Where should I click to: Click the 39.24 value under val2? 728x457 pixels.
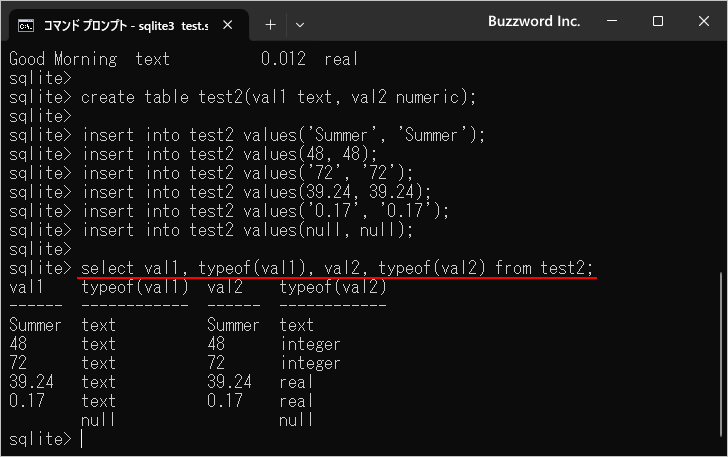[229, 382]
